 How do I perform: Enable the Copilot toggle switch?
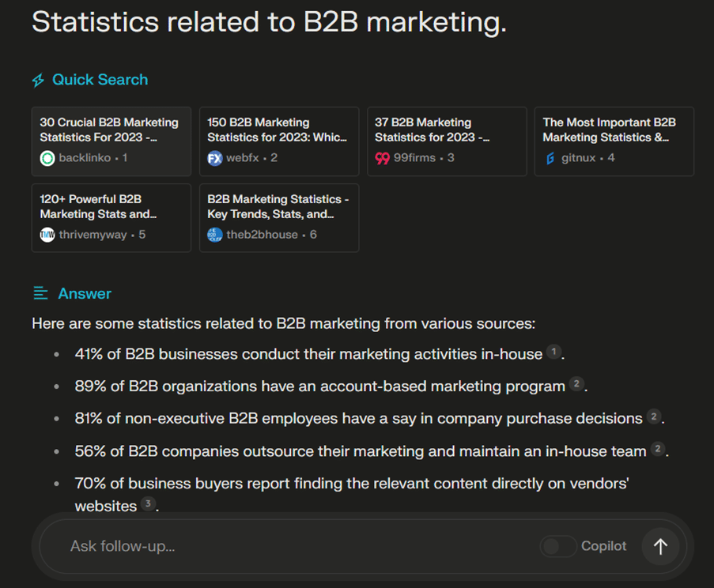558,546
